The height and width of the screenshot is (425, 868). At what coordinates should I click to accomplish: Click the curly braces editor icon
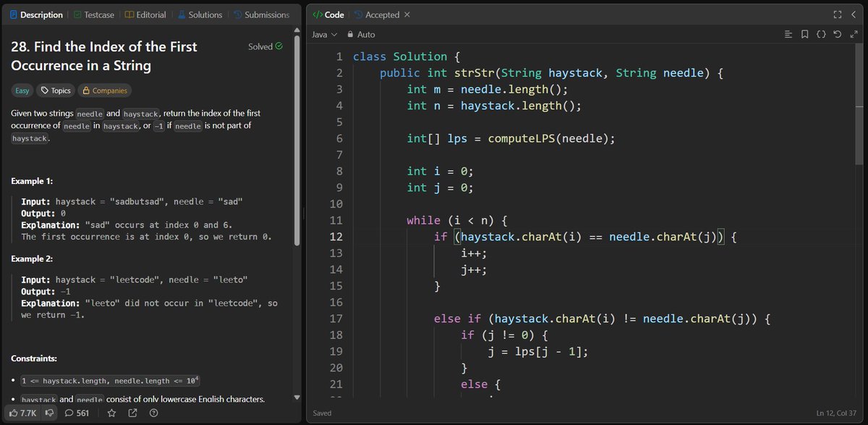pos(821,34)
